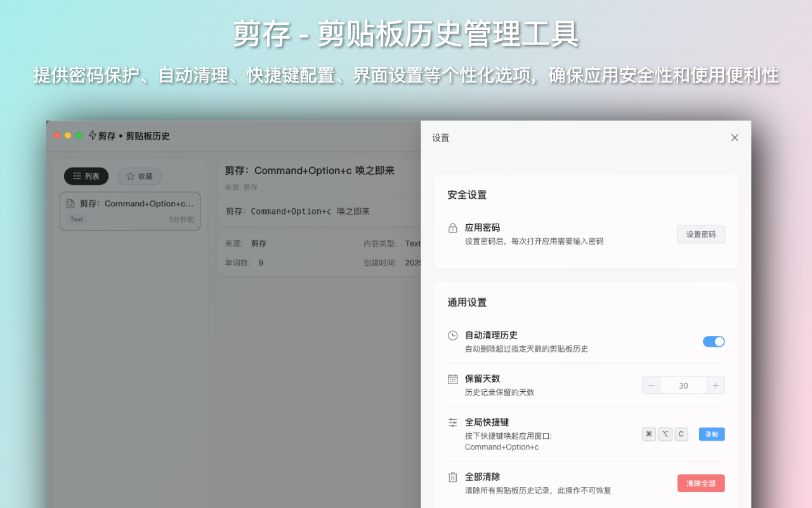812x508 pixels.
Task: Disable the 自动清理历史 toggle switch
Action: [x=714, y=341]
